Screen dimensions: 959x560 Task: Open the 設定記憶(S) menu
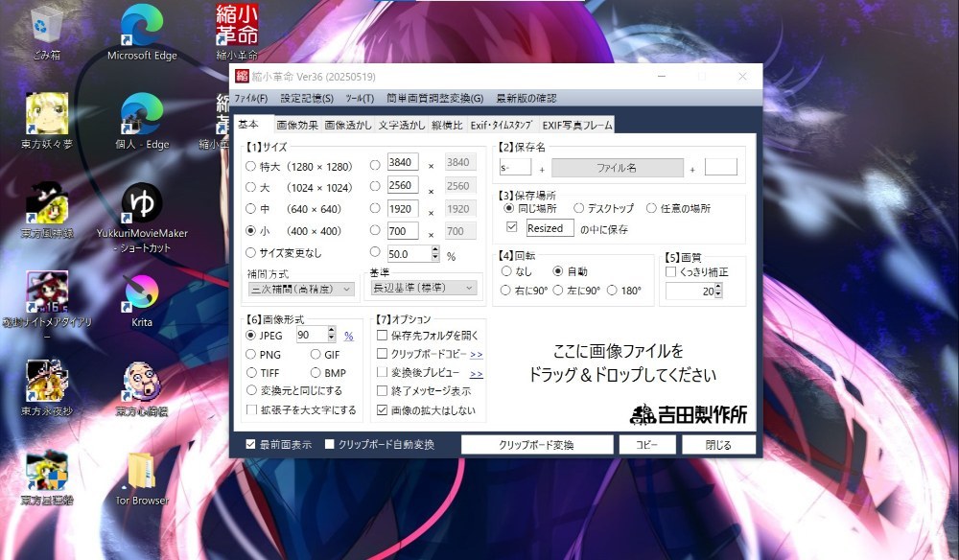click(x=307, y=99)
